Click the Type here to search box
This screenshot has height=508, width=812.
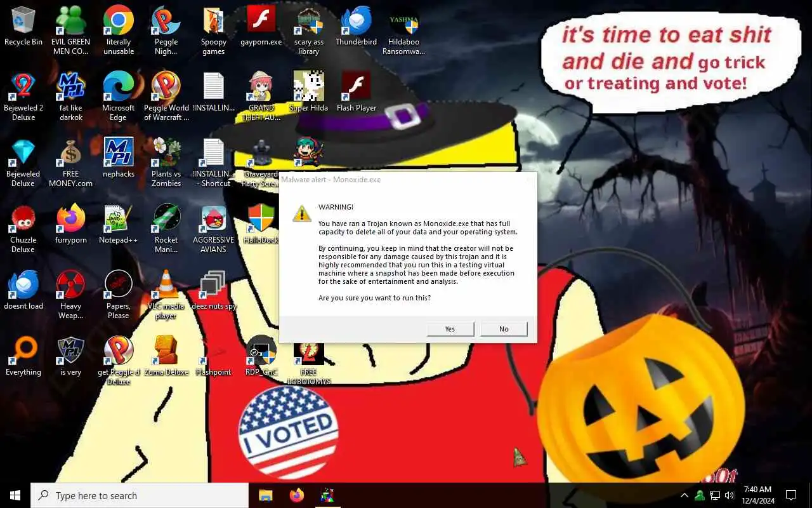click(140, 495)
